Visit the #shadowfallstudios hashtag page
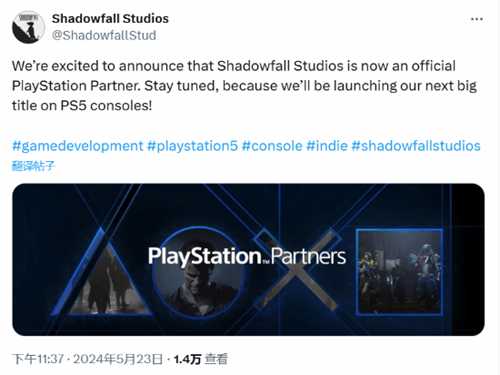500x375 pixels. [416, 146]
